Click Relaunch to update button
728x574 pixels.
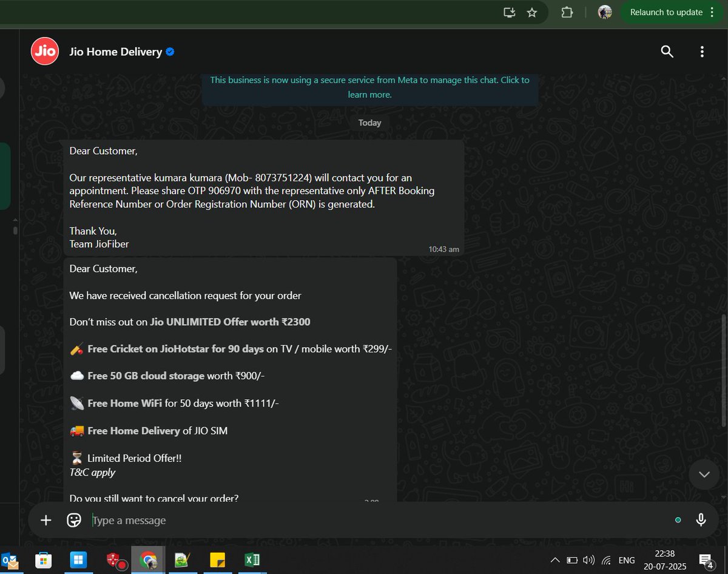(x=666, y=12)
